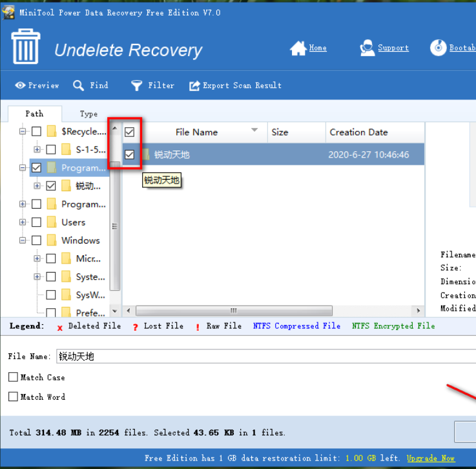Enable the Match Word checkbox
Viewport: 476px width, 469px height.
(13, 397)
